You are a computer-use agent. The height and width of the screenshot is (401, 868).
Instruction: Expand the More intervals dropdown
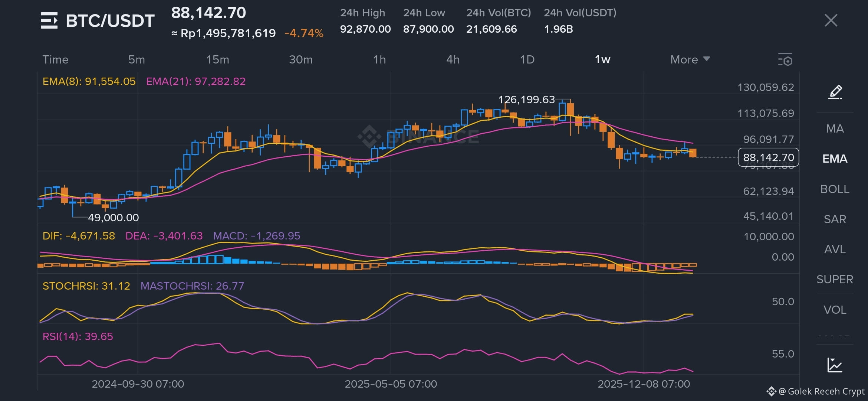tap(690, 59)
